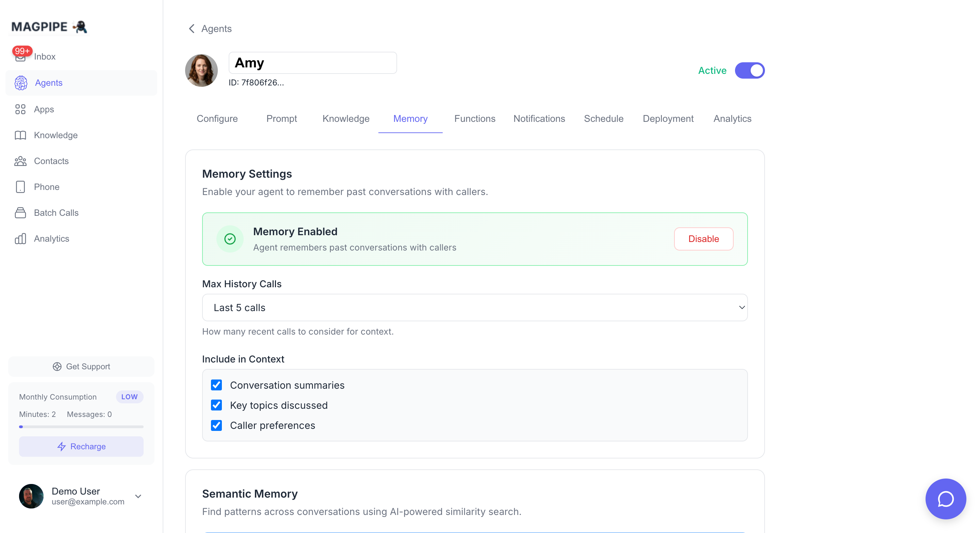980x533 pixels.
Task: Click the Contacts people icon
Action: pos(20,161)
